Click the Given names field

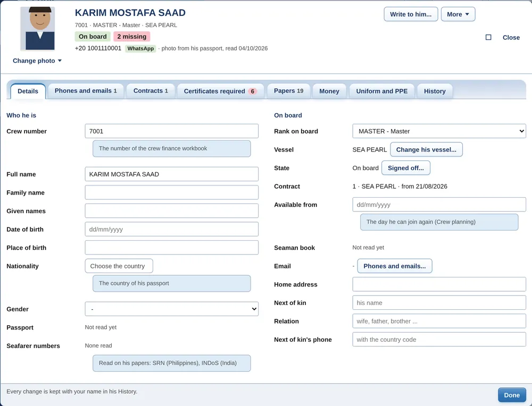[x=172, y=211]
